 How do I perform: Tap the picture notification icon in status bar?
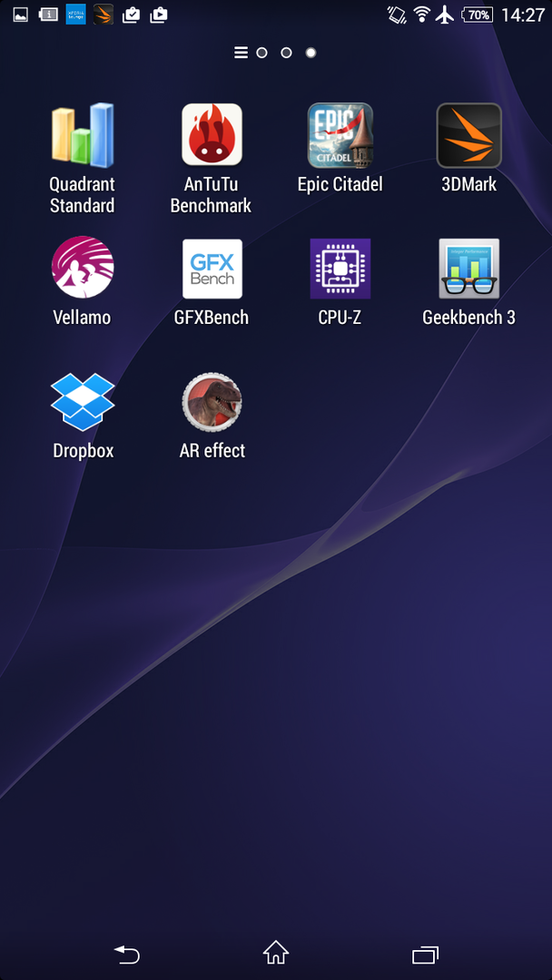click(21, 15)
